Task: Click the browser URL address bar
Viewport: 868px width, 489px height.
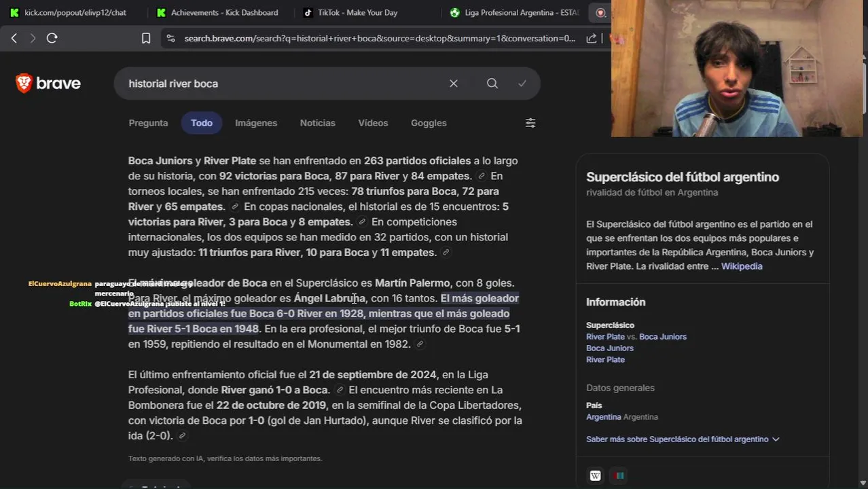Action: [x=380, y=39]
